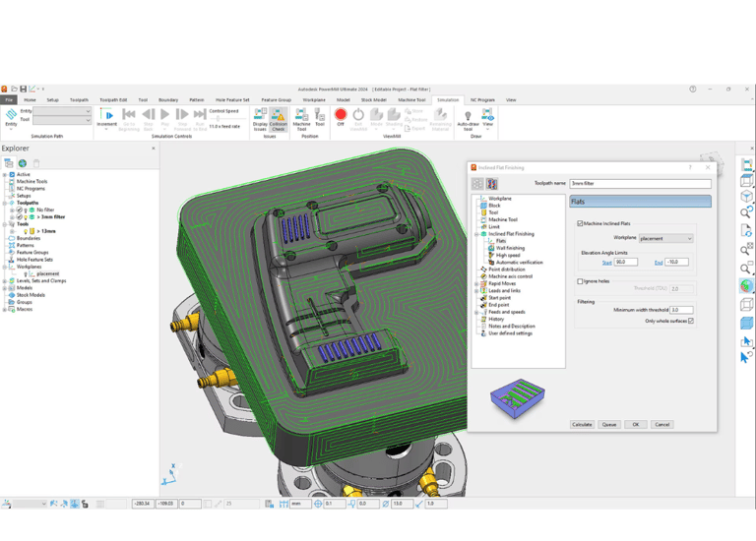The image size is (756, 541).
Task: Click the red ViewMill Off button
Action: [341, 115]
